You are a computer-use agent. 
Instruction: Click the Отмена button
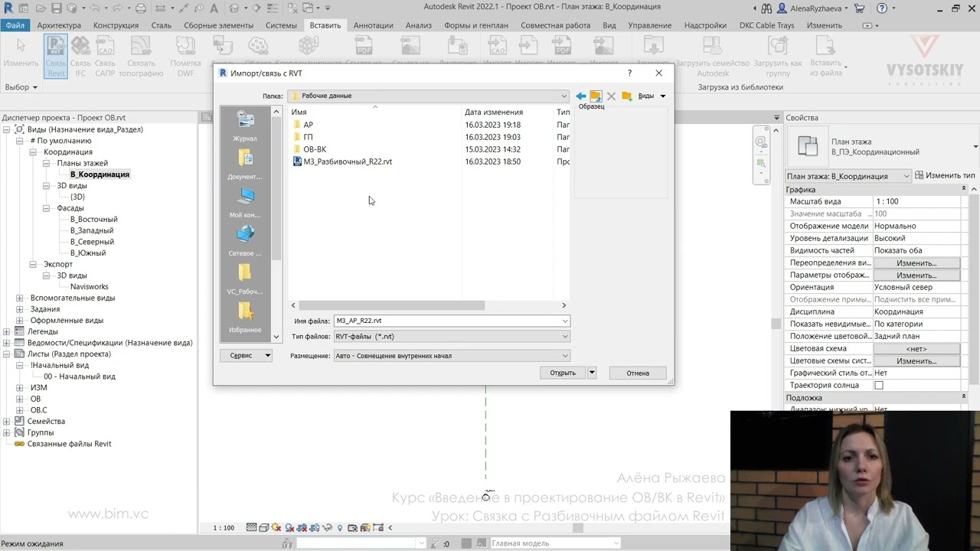[x=638, y=373]
